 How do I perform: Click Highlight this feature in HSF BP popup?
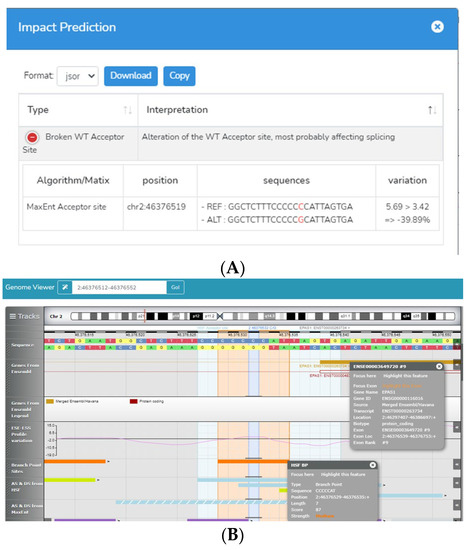tap(343, 474)
